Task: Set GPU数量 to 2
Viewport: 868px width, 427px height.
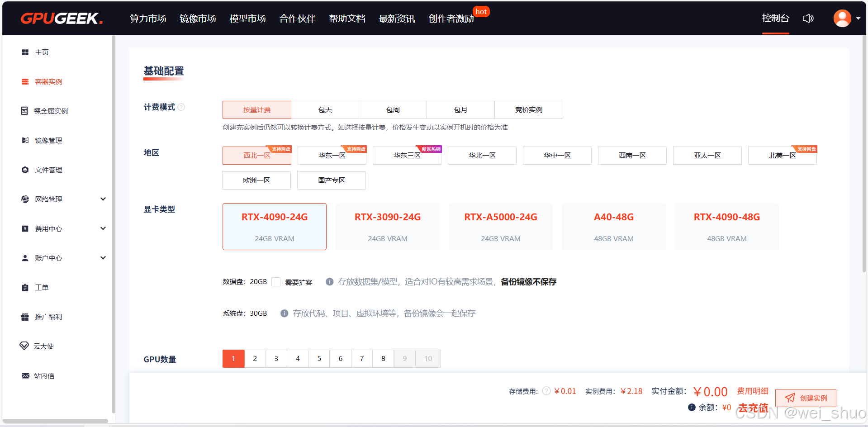Action: (255, 359)
